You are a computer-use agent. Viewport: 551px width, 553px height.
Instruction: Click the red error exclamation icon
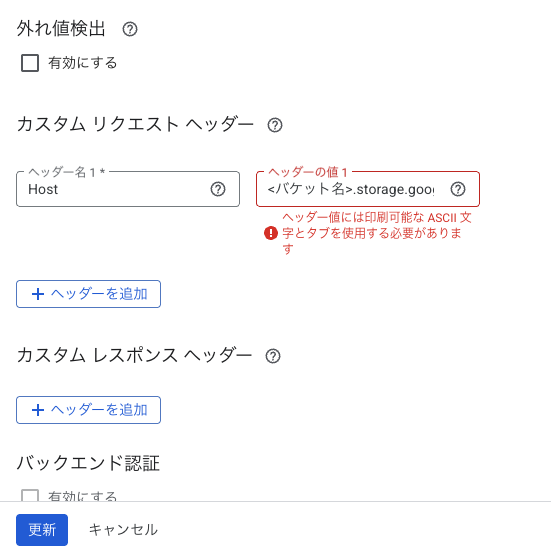(x=271, y=233)
